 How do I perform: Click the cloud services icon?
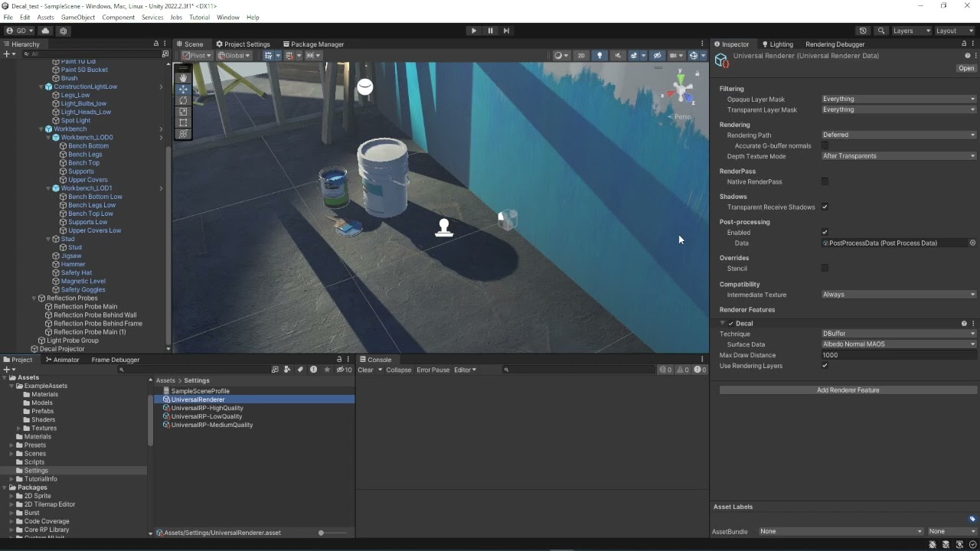[45, 31]
